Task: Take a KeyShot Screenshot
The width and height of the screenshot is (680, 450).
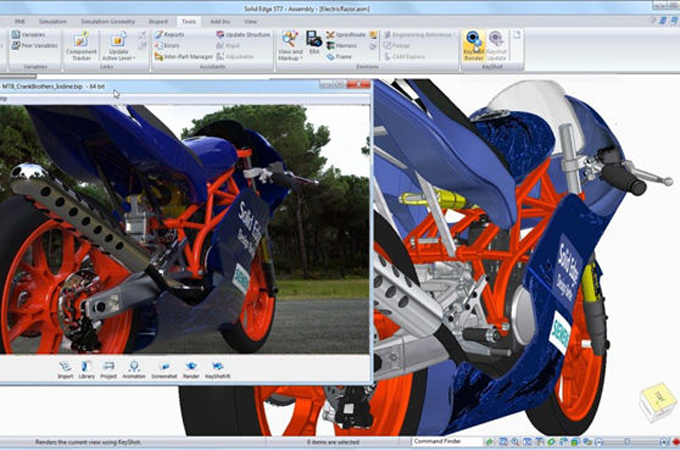Action: [x=163, y=369]
